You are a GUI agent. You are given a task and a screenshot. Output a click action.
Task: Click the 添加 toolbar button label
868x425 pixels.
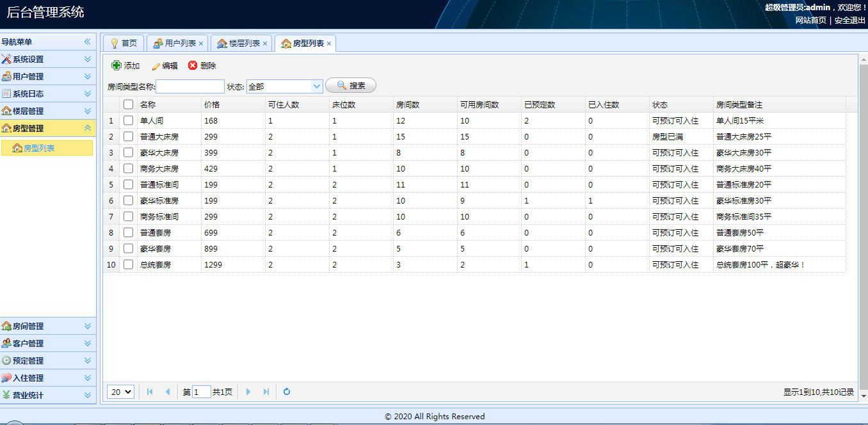tap(132, 66)
